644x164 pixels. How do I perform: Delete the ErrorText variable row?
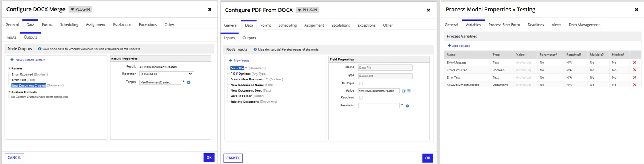pyautogui.click(x=634, y=77)
